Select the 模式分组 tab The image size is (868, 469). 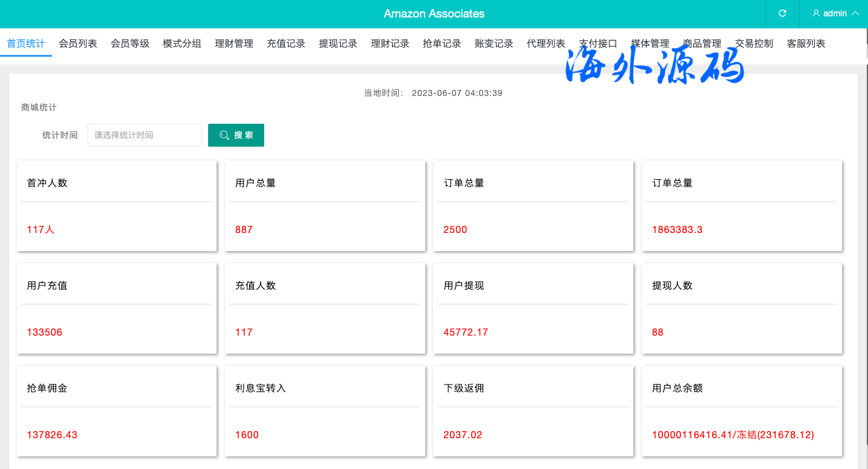182,43
